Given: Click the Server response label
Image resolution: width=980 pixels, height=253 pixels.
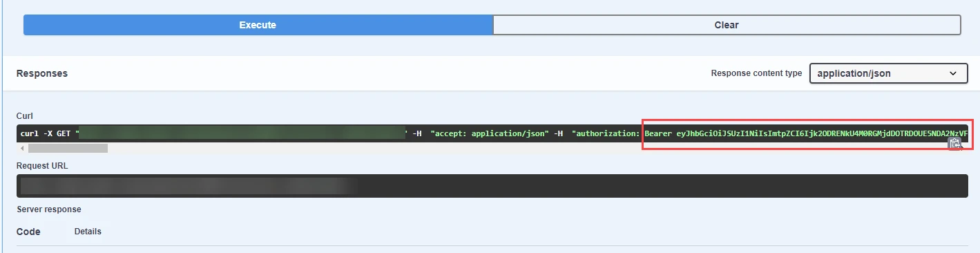Looking at the screenshot, I should point(49,209).
